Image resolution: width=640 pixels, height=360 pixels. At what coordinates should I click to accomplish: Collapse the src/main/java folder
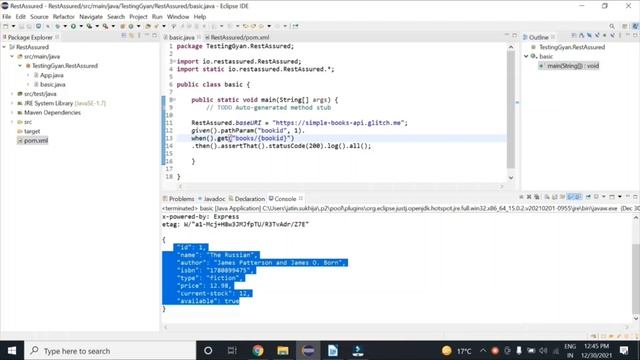[x=12, y=56]
